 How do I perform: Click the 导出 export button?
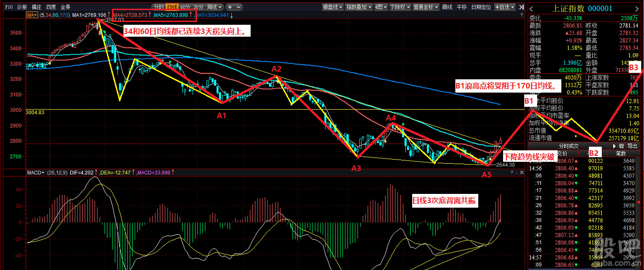[x=633, y=146]
